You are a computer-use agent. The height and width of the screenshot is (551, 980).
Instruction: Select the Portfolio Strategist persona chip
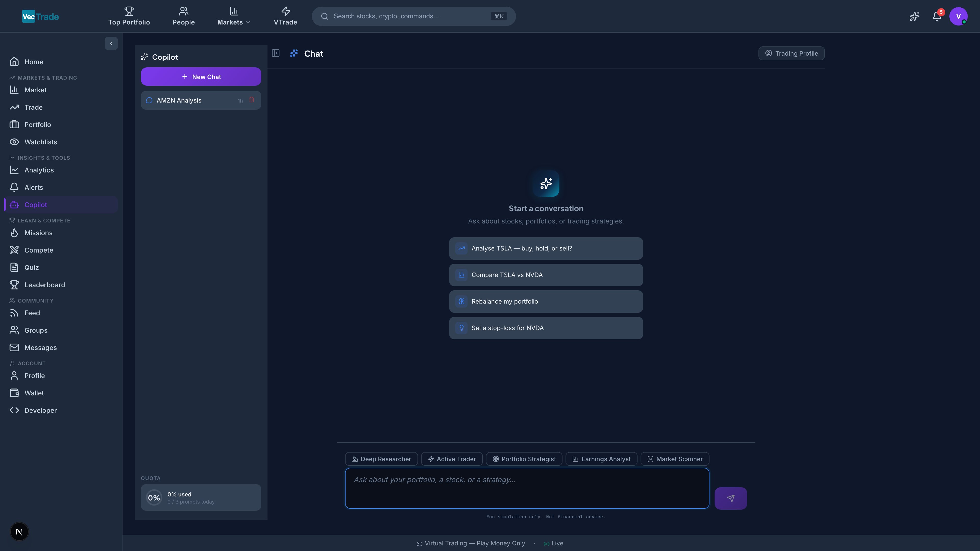click(524, 459)
